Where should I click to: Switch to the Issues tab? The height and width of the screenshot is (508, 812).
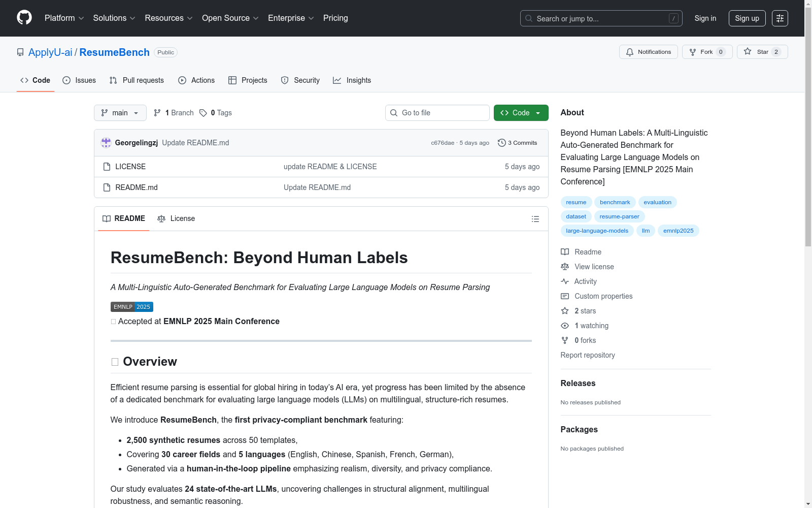click(x=79, y=80)
